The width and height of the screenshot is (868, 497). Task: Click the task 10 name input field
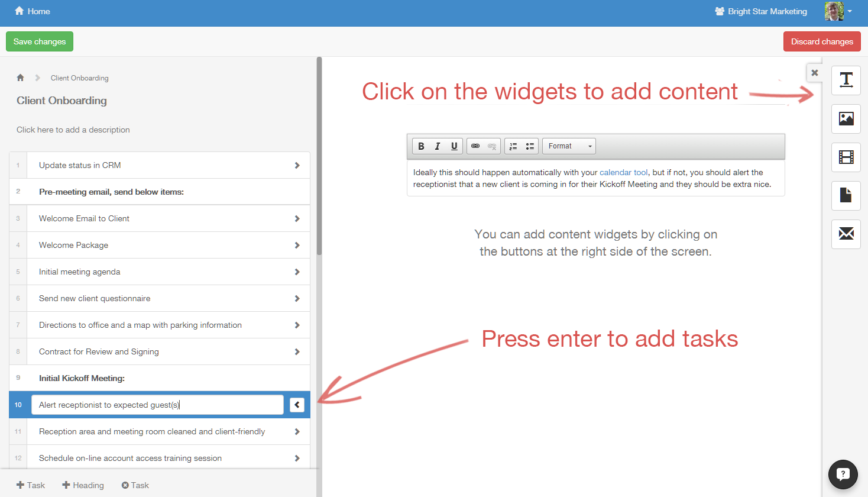pyautogui.click(x=157, y=405)
